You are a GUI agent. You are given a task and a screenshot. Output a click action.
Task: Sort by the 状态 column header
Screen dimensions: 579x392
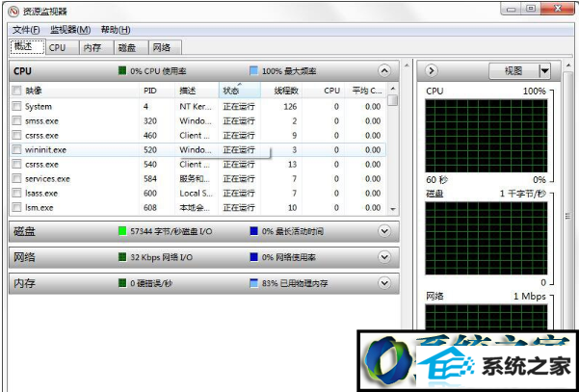click(240, 91)
